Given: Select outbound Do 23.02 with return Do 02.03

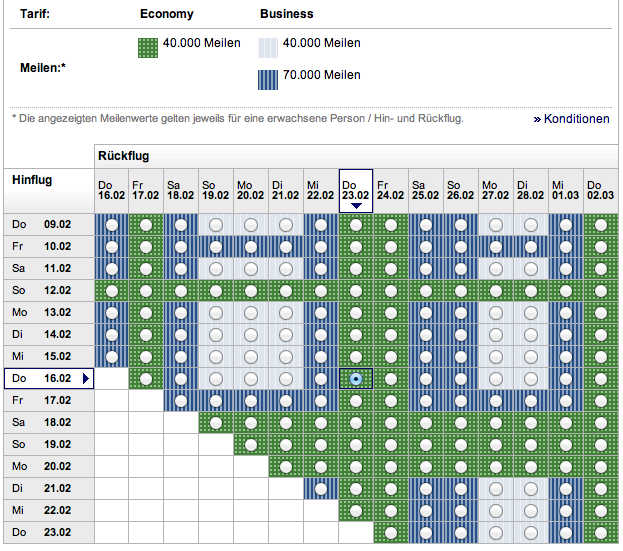Looking at the screenshot, I should point(600,533).
